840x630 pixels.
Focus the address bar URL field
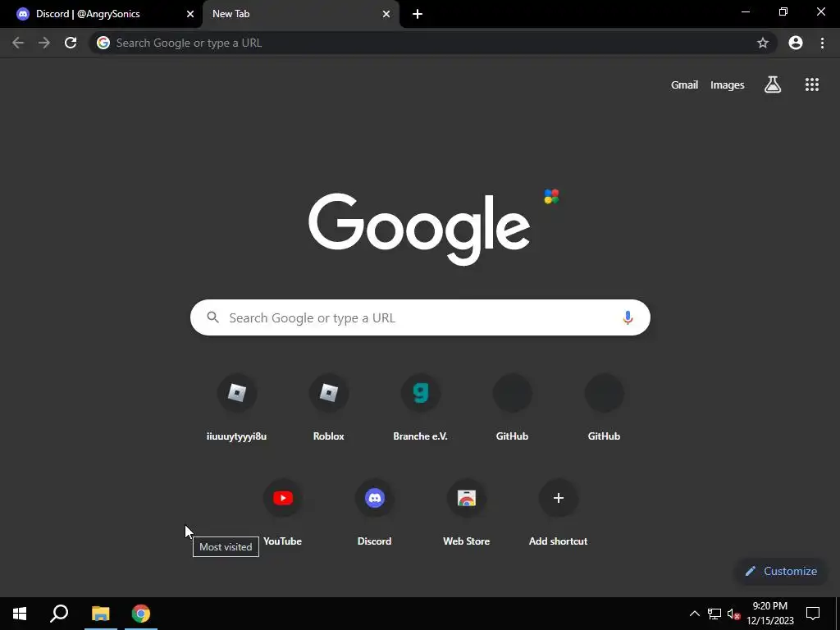click(x=433, y=43)
